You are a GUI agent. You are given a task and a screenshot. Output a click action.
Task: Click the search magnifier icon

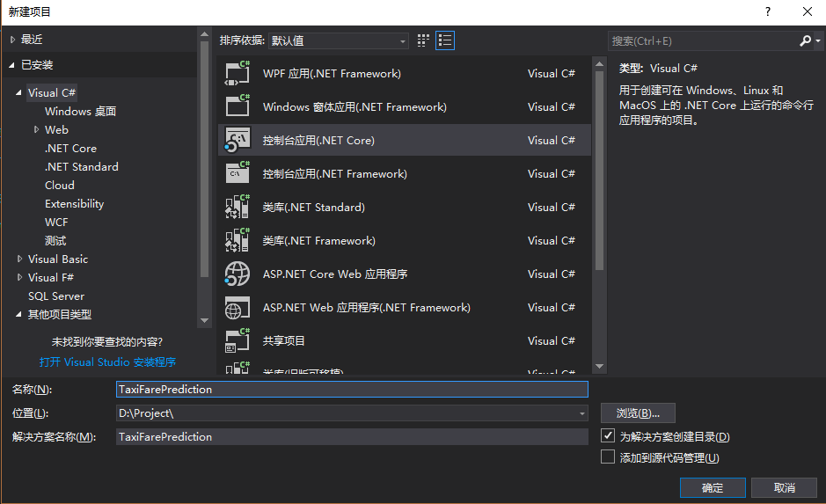click(806, 40)
